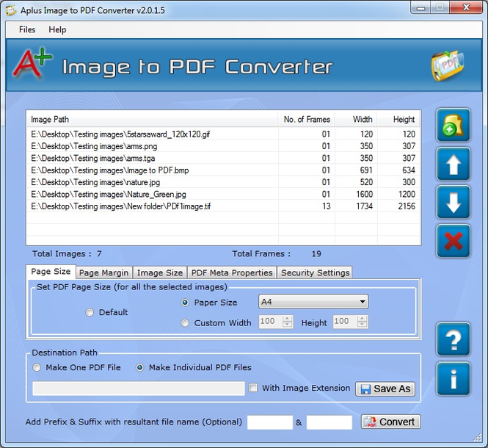Open the Files menu
Viewport: 488px width, 448px height.
click(x=27, y=29)
